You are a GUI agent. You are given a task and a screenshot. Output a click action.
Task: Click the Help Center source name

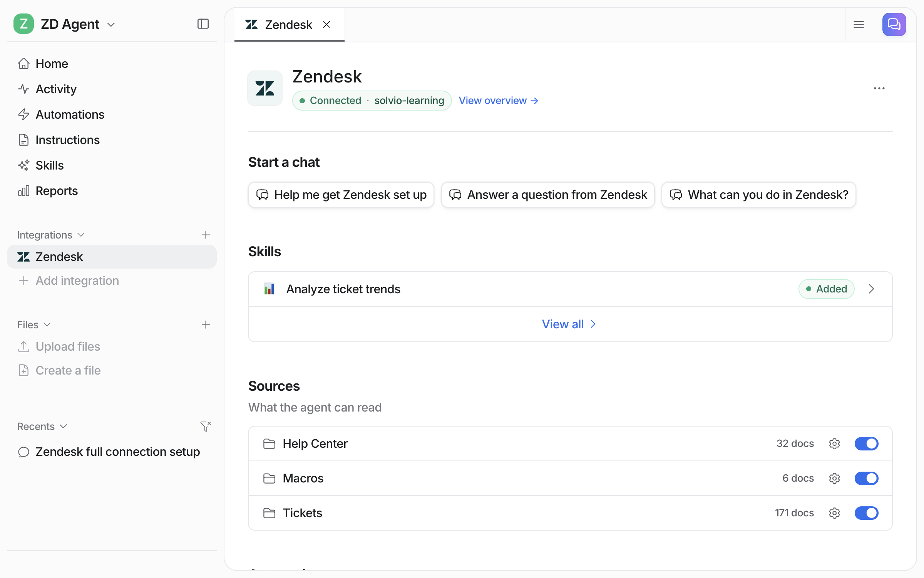point(315,444)
